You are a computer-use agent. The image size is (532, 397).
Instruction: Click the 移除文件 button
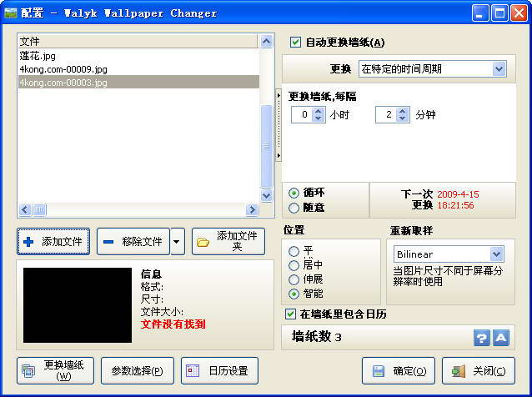tap(133, 242)
